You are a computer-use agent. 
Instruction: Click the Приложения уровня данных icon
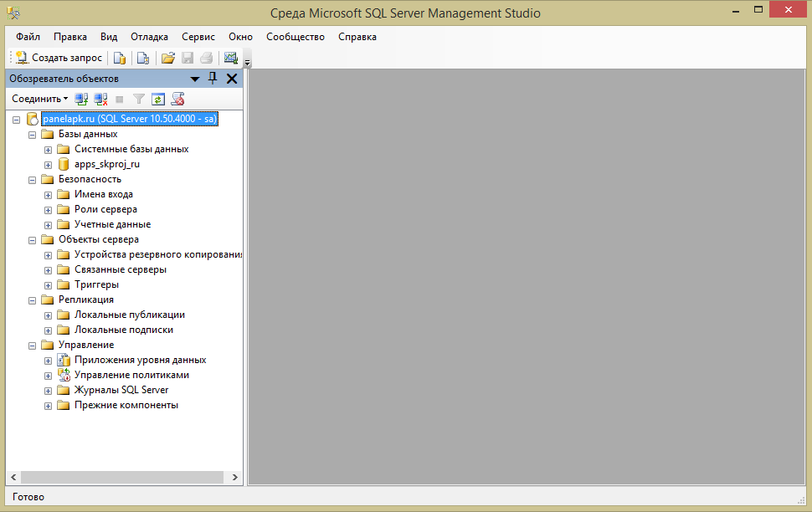[x=64, y=360]
